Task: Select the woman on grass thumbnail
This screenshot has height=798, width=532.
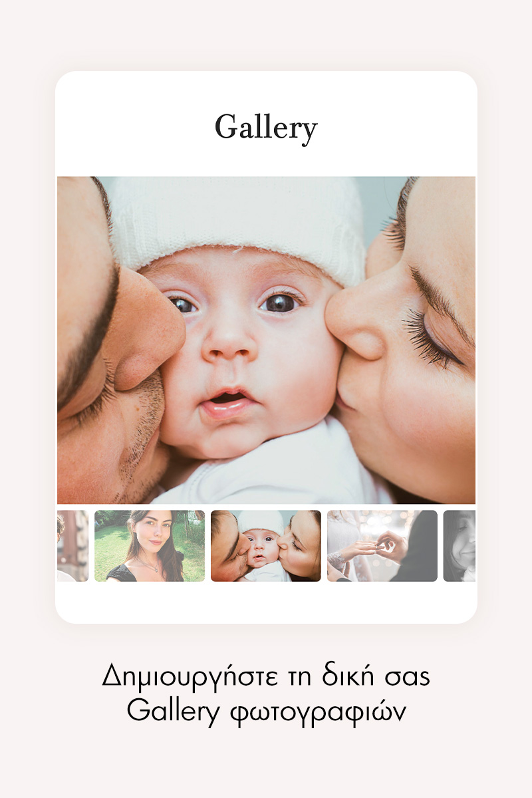Action: (x=150, y=546)
